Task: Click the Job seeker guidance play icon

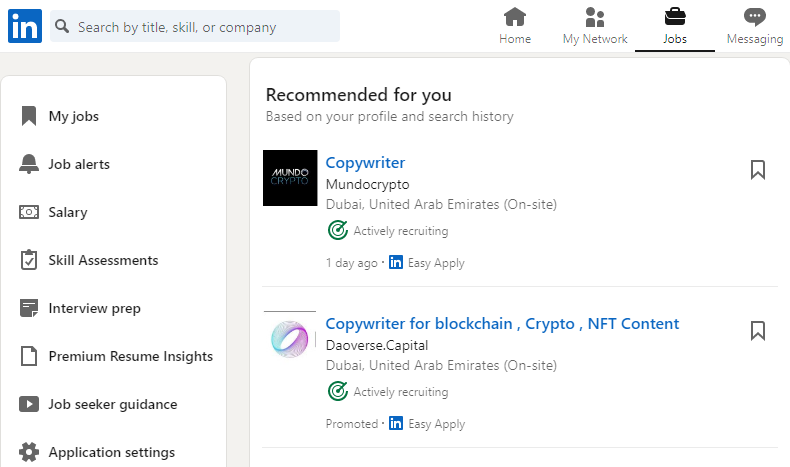Action: click(x=29, y=404)
